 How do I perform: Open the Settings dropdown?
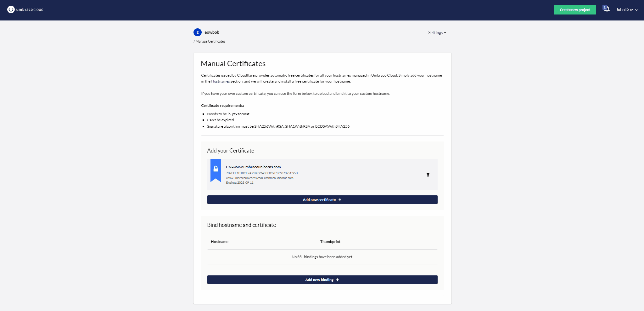437,32
